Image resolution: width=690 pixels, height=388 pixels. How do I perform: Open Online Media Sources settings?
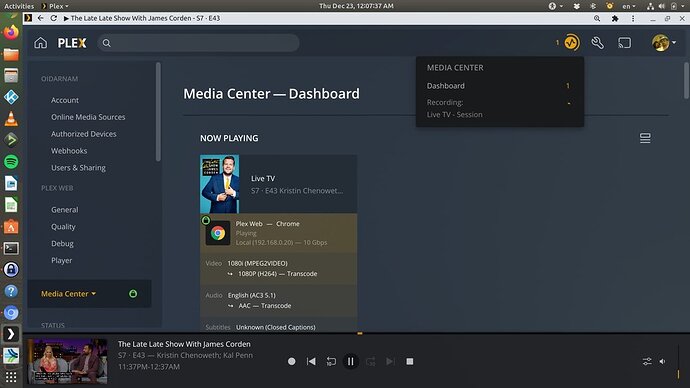[88, 117]
